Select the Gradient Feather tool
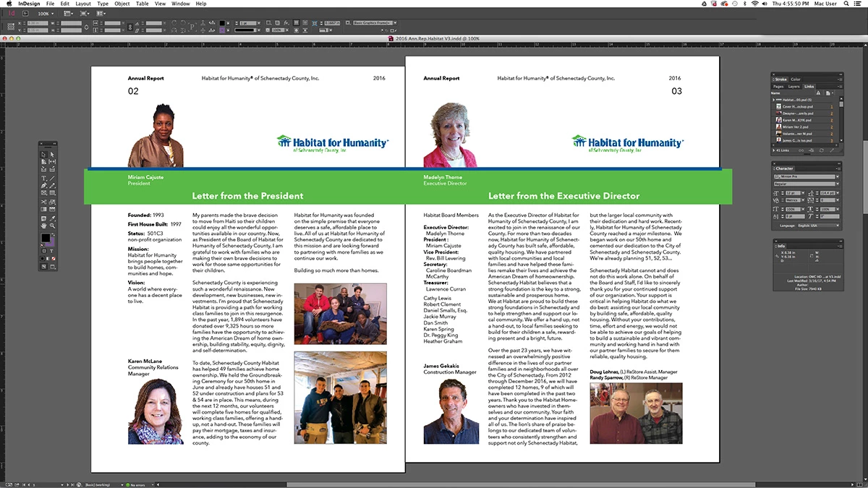The height and width of the screenshot is (488, 868). (x=52, y=209)
